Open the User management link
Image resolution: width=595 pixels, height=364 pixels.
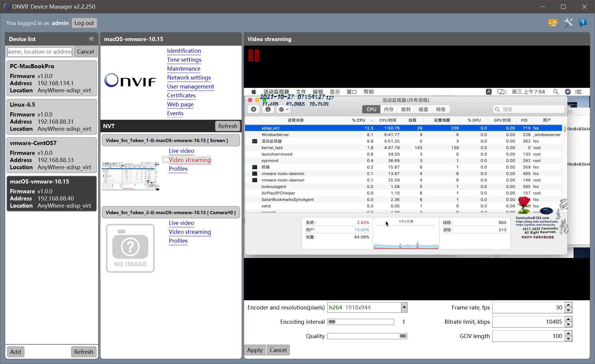click(x=190, y=86)
